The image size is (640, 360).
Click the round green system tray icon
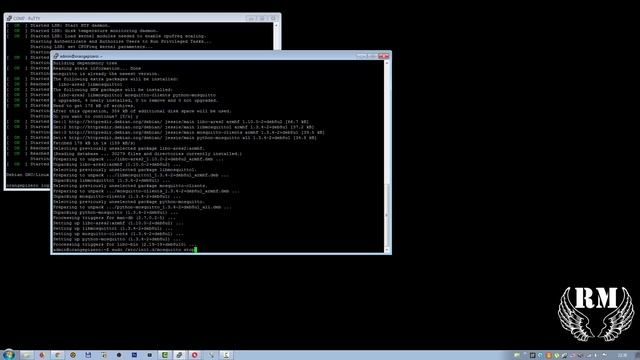click(x=556, y=356)
